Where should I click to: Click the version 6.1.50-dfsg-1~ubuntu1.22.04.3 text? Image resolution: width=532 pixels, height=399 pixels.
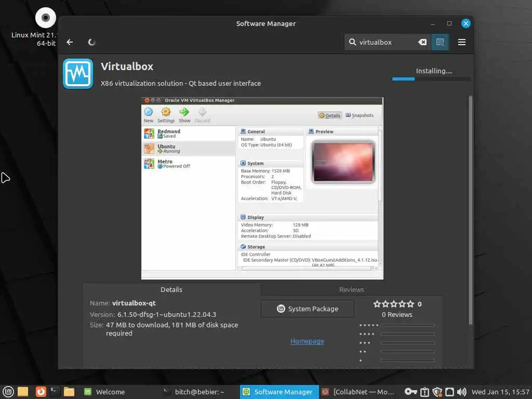click(167, 314)
